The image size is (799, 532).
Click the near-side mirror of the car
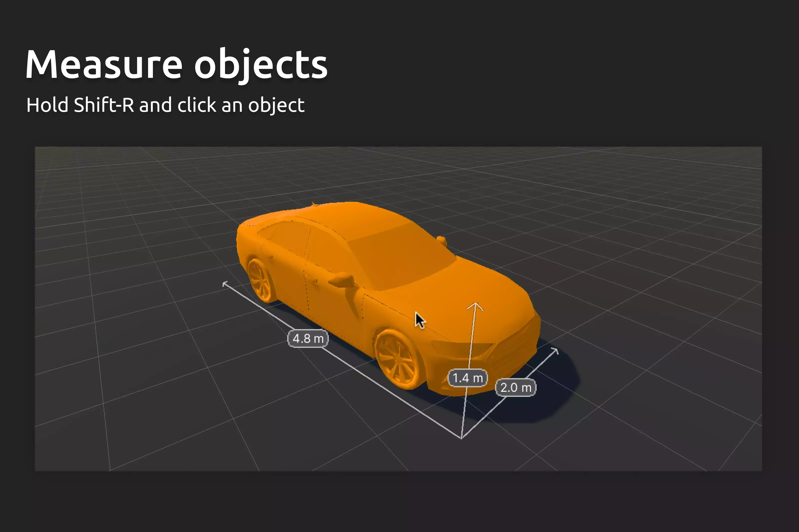coord(342,279)
